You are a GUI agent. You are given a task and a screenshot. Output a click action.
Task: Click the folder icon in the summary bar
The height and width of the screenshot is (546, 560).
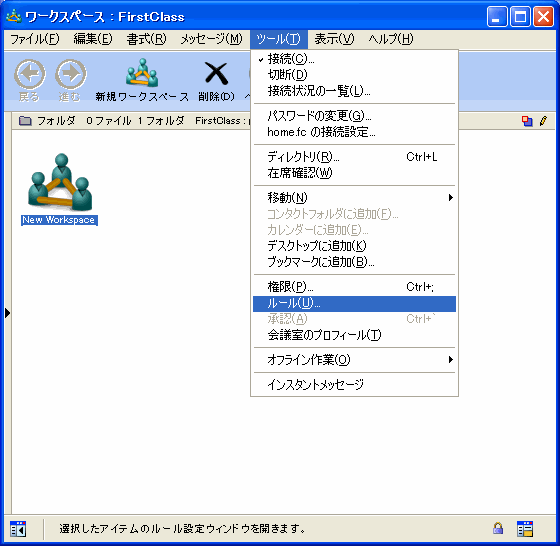25,121
